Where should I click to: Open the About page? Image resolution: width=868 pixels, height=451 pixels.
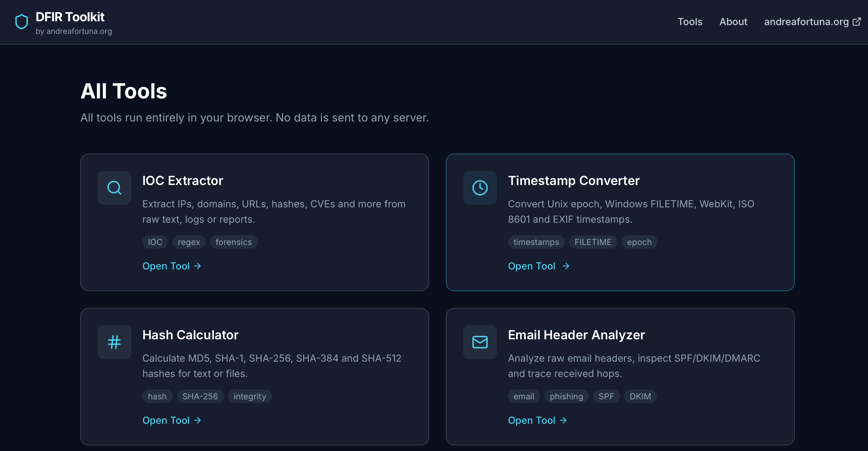733,22
